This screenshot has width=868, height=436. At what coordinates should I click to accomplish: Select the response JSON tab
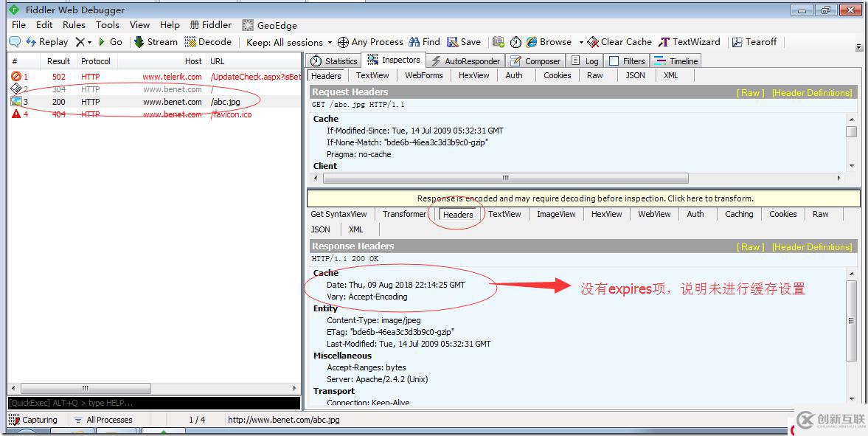321,229
